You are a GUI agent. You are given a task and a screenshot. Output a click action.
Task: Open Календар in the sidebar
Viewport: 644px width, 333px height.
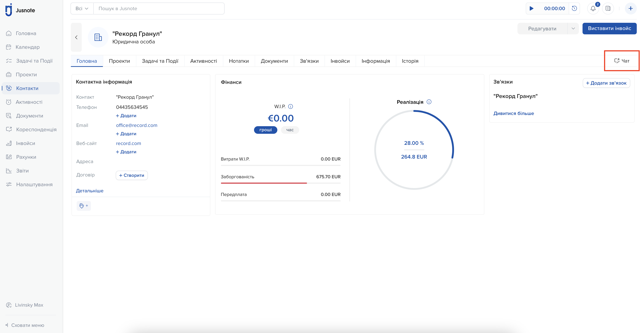point(27,47)
